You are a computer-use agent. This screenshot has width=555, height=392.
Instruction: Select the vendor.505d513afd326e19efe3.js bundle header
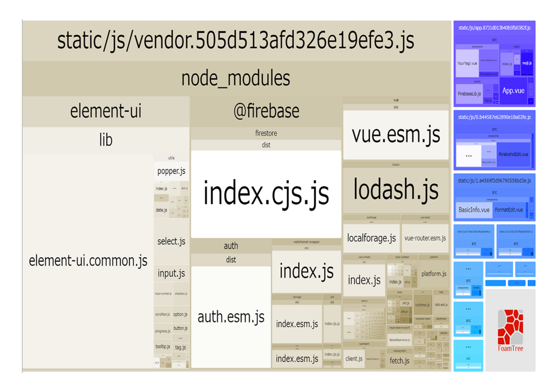[236, 40]
